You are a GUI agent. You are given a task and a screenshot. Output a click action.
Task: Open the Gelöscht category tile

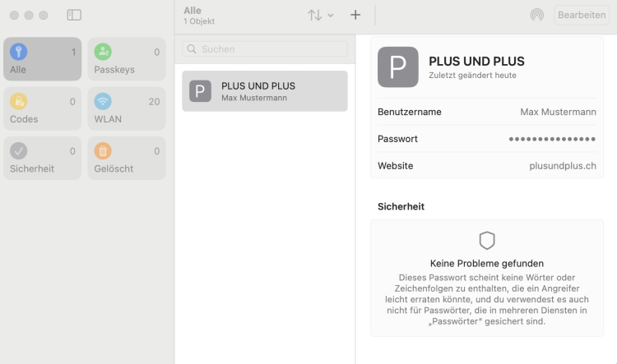127,158
